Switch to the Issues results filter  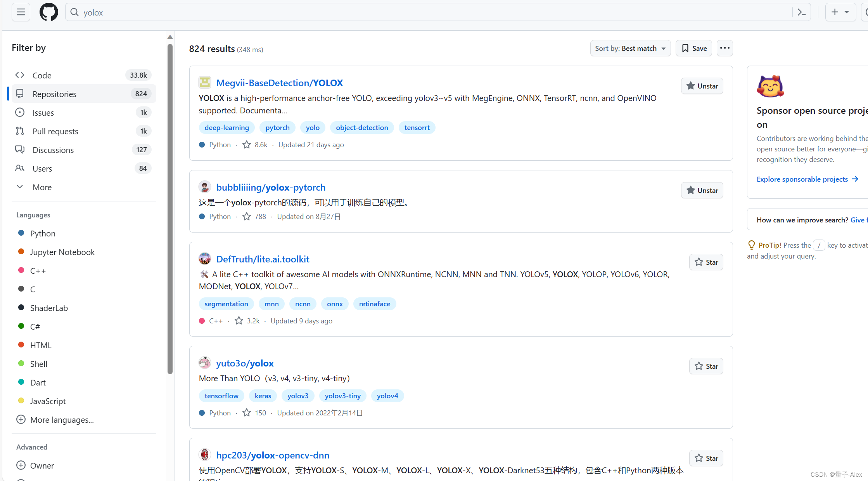pyautogui.click(x=43, y=112)
